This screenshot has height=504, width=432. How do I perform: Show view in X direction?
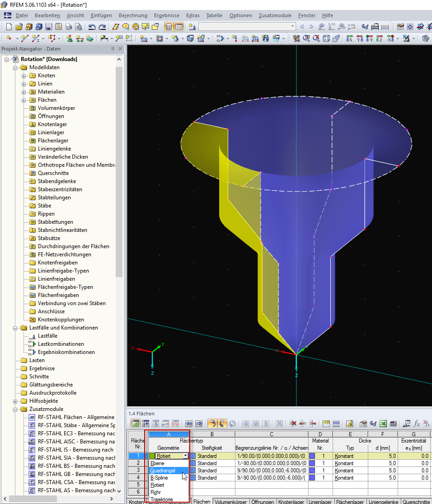pos(349,38)
